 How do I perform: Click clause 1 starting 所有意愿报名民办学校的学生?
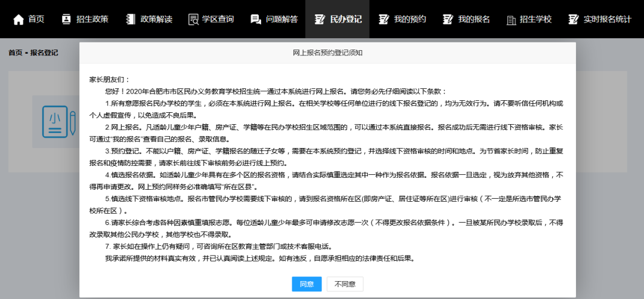(326, 109)
